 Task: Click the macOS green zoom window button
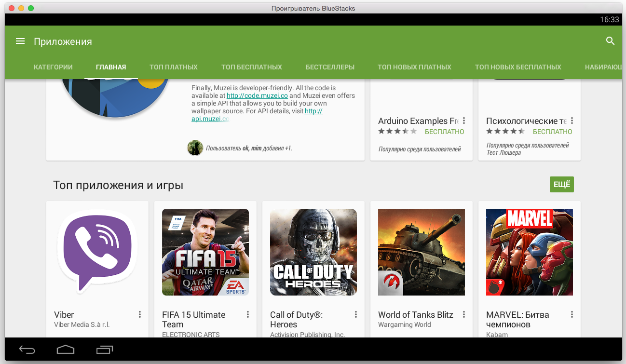coord(31,9)
